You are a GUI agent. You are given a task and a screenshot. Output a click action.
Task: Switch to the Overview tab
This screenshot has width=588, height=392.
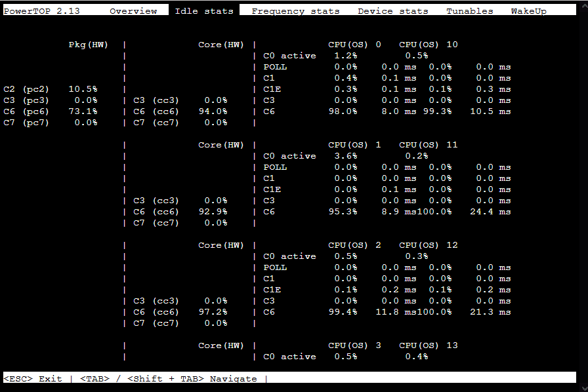click(133, 11)
